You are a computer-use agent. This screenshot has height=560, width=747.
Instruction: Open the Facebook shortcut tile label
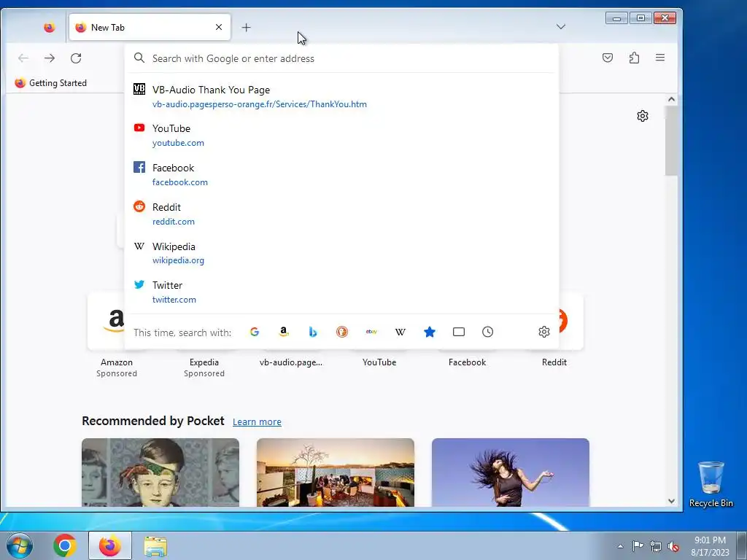468,362
